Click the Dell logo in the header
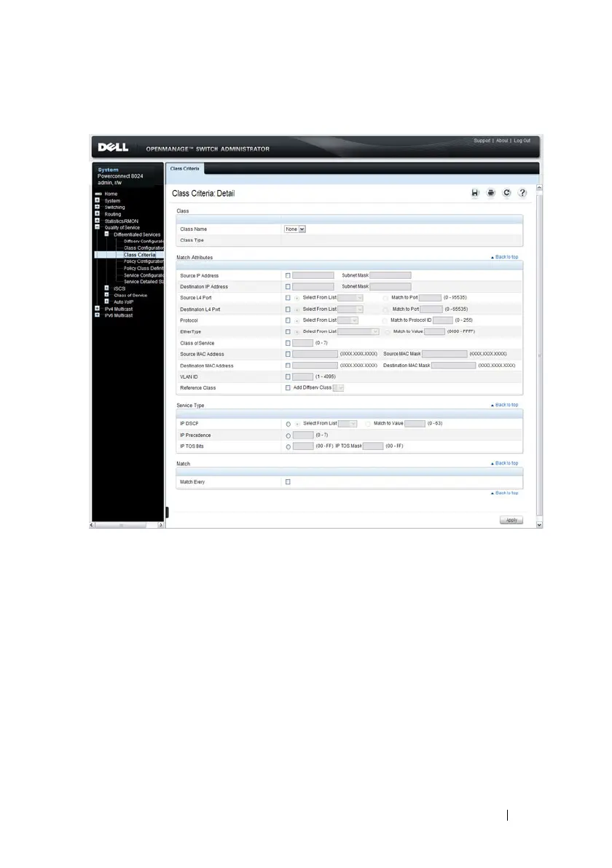612x868 pixels. click(x=113, y=147)
